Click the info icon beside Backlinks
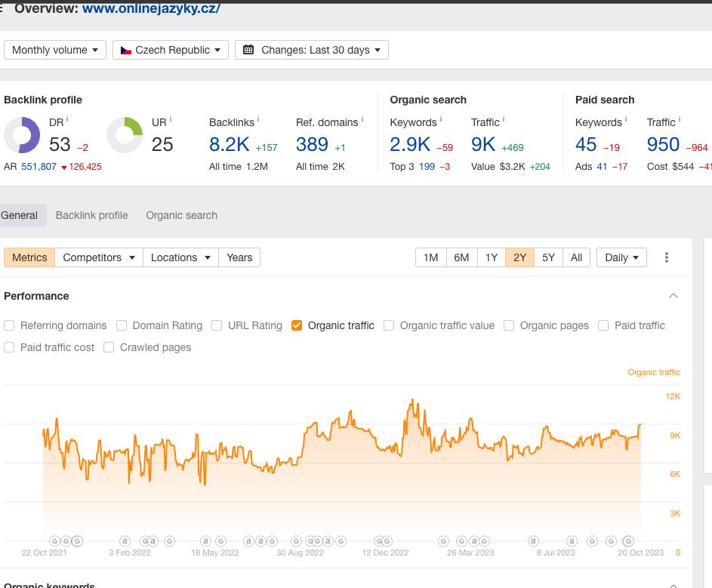 coord(258,119)
